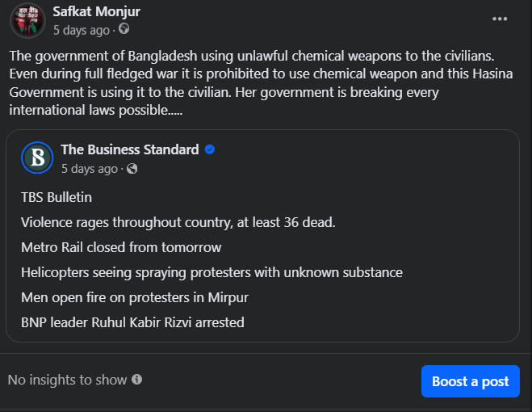Click the "BNP leader Ruhul Kabir Rizvi arrested" line

132,322
